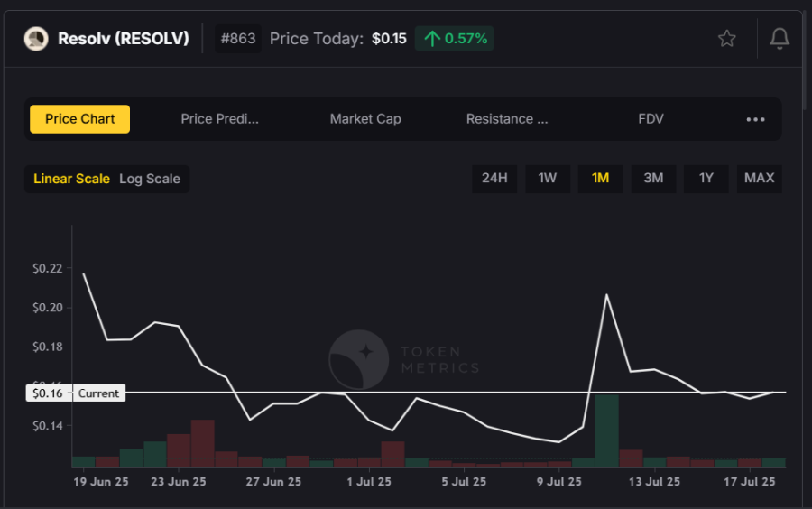
Task: Add Resolv to favorites with star icon
Action: click(726, 39)
